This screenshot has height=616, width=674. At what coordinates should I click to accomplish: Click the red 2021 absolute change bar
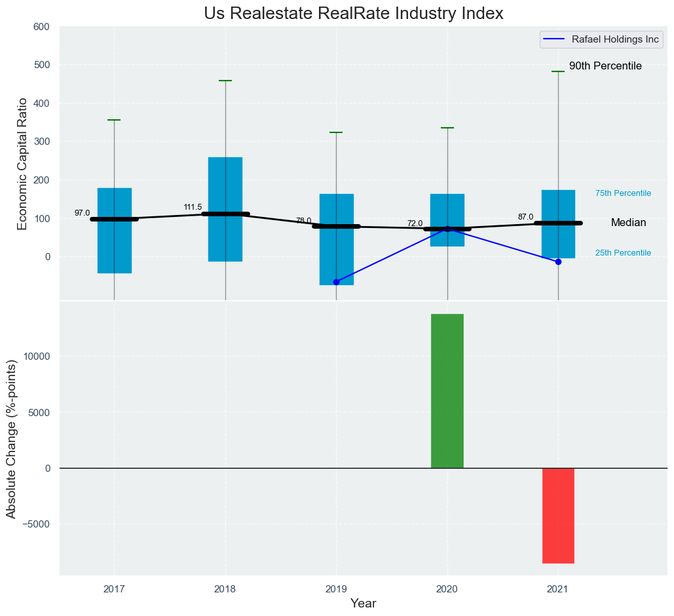point(558,515)
